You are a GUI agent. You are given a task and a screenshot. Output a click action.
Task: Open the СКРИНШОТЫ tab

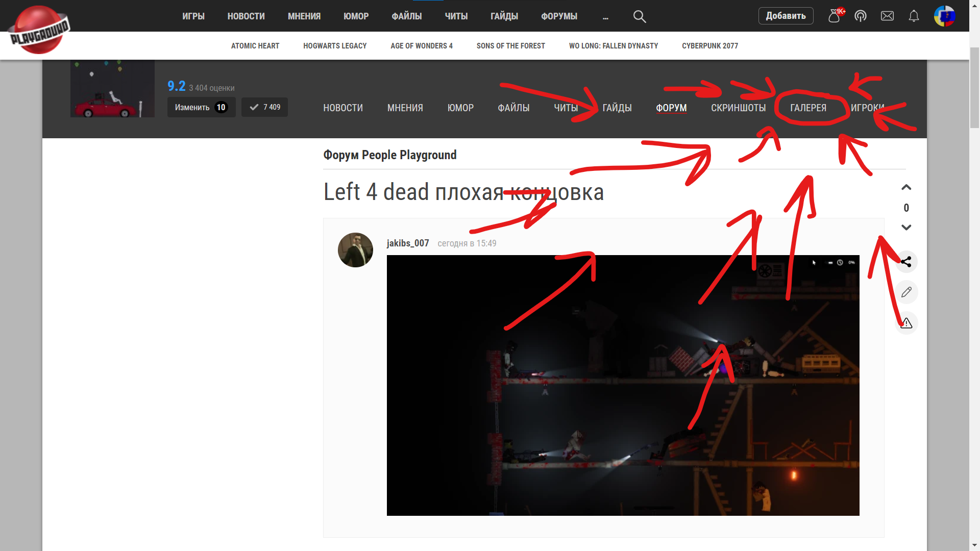coord(738,108)
